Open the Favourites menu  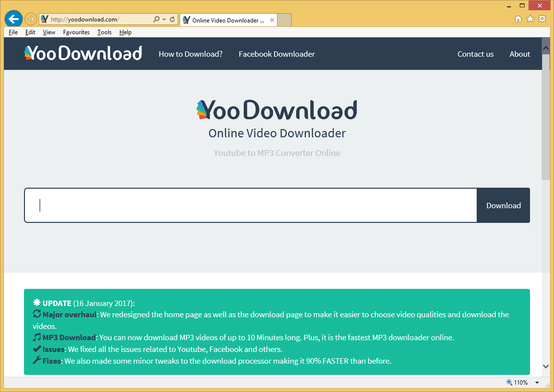click(x=76, y=32)
